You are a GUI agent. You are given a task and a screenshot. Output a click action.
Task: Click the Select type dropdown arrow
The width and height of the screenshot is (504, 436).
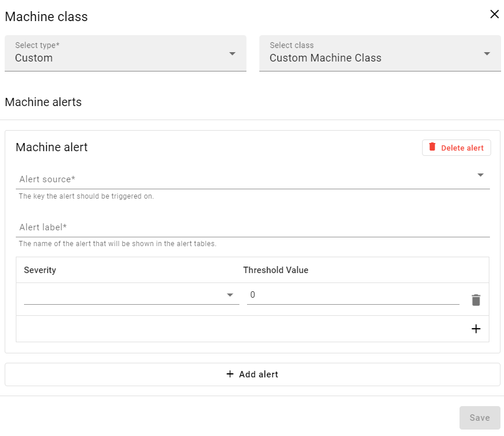pyautogui.click(x=232, y=53)
